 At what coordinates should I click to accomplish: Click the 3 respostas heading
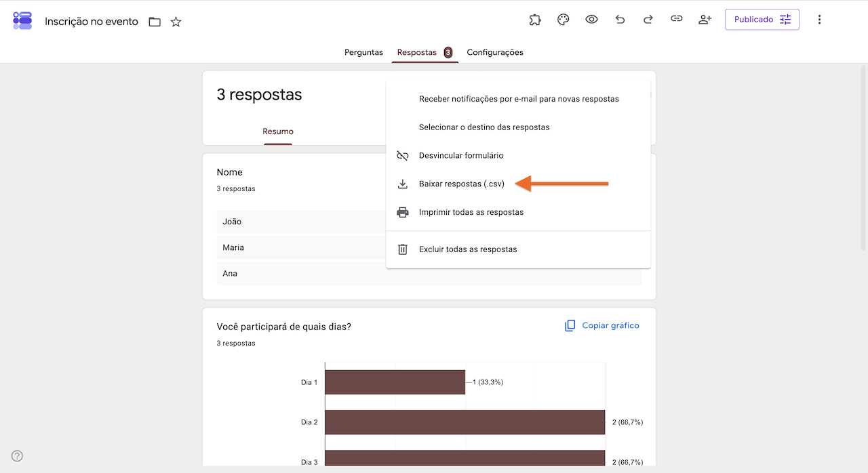259,95
